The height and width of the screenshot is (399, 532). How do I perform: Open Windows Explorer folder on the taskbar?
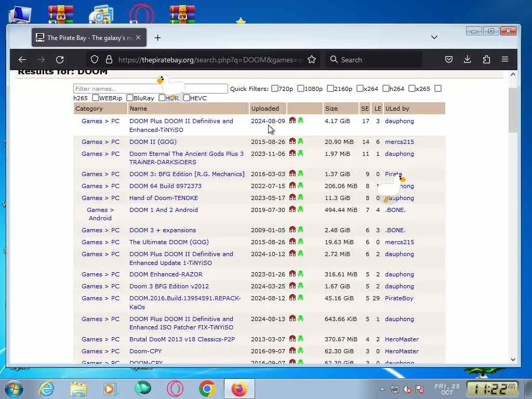[79, 389]
